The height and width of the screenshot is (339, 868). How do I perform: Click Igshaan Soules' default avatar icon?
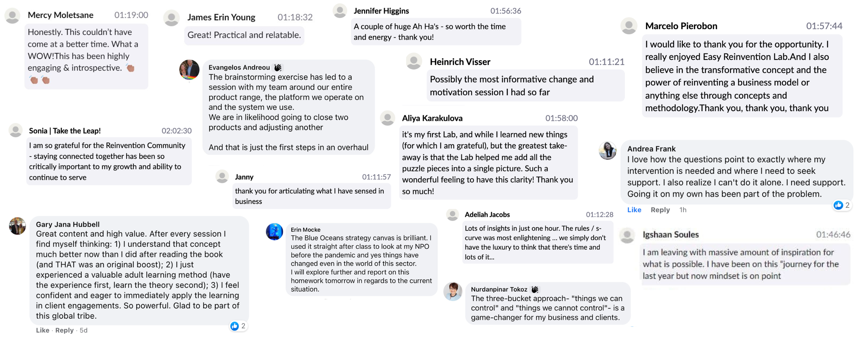627,235
